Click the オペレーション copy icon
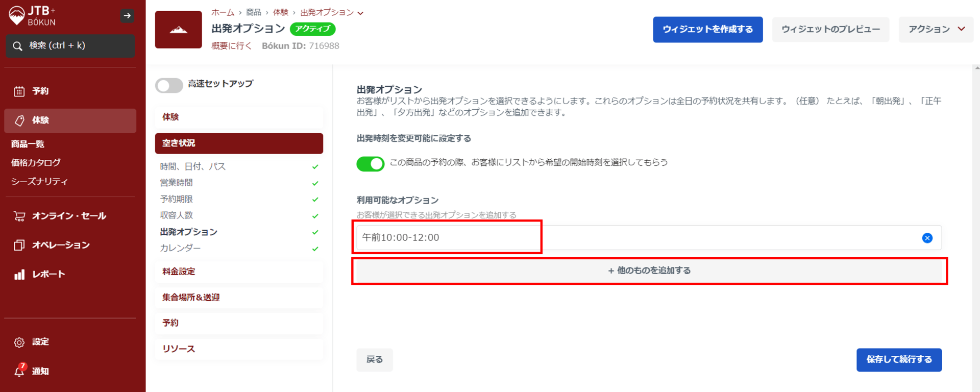This screenshot has width=980, height=392. point(19,245)
